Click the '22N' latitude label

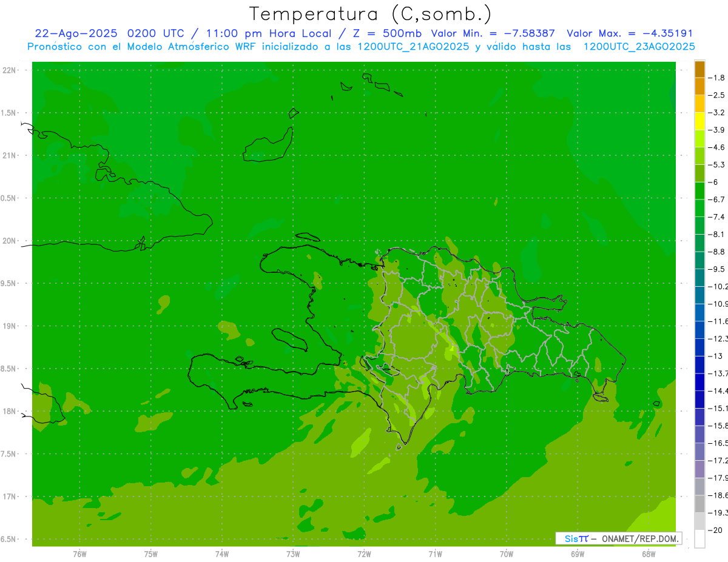click(x=10, y=70)
